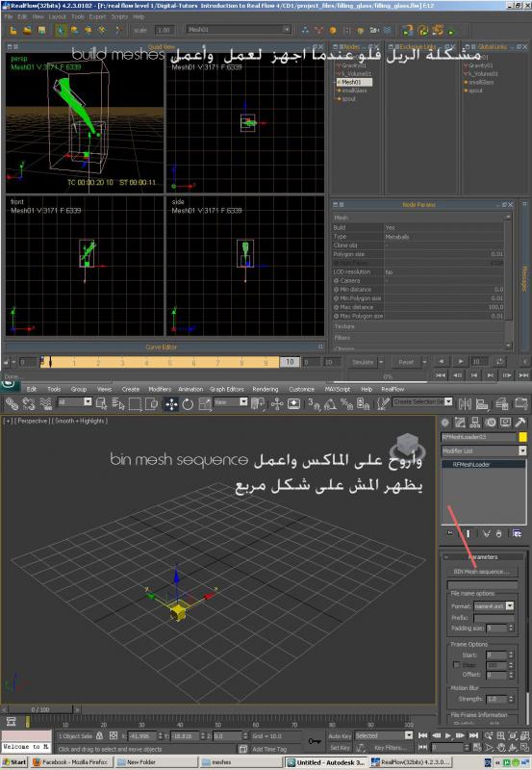
Task: Open the selection filter All dropdown
Action: (x=75, y=402)
